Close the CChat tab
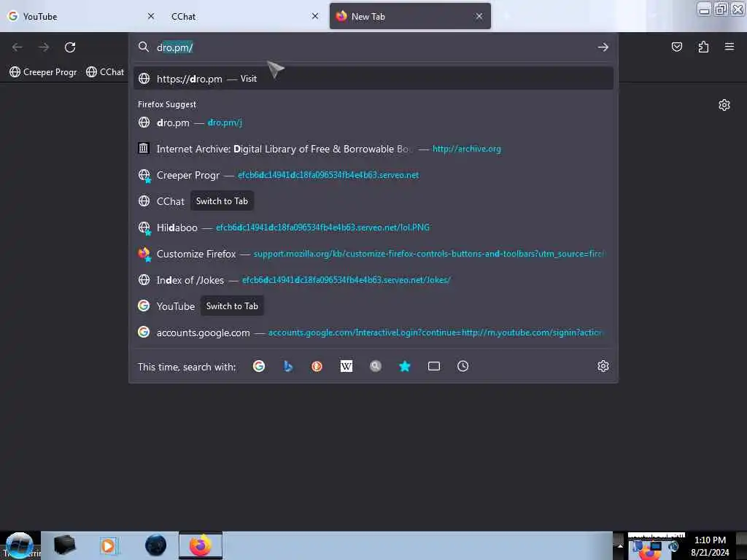This screenshot has width=747, height=560. pos(315,16)
